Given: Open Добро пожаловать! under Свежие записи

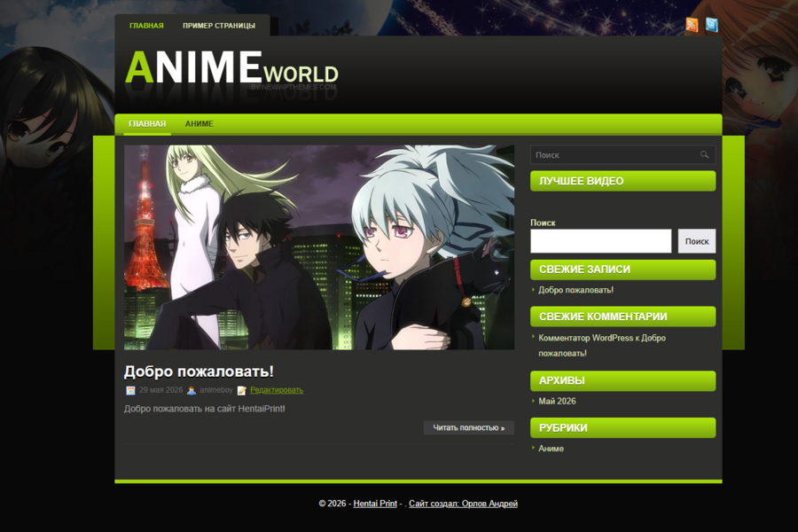Looking at the screenshot, I should coord(576,290).
